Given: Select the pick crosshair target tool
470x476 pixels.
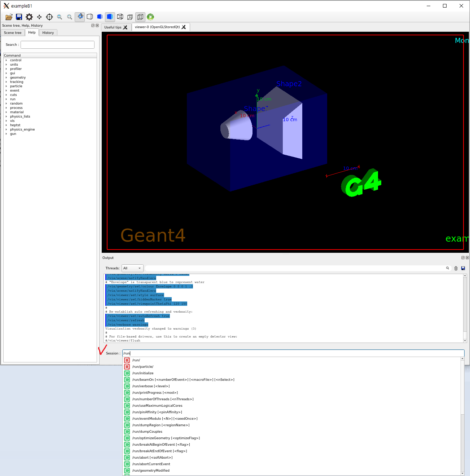Looking at the screenshot, I should (49, 17).
